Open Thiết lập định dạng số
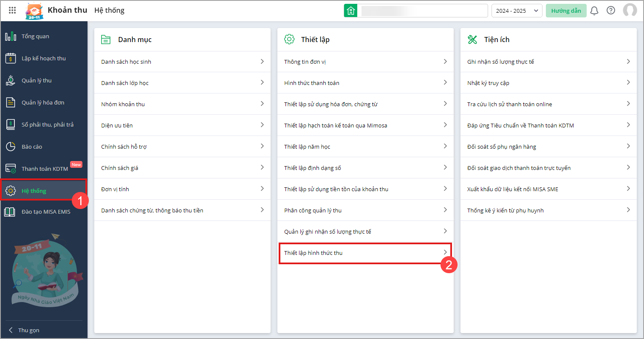This screenshot has height=339, width=644. (365, 168)
